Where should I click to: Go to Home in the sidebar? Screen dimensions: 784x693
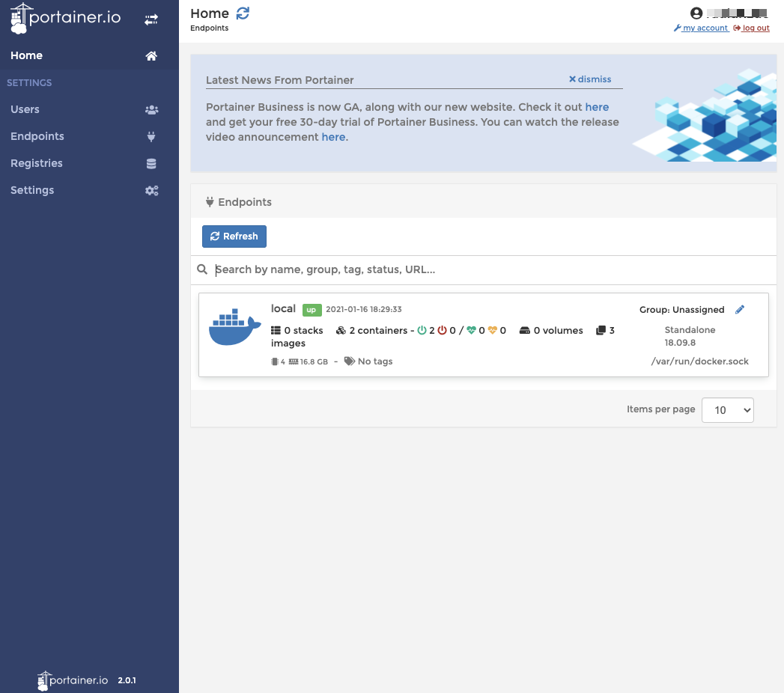tap(27, 55)
